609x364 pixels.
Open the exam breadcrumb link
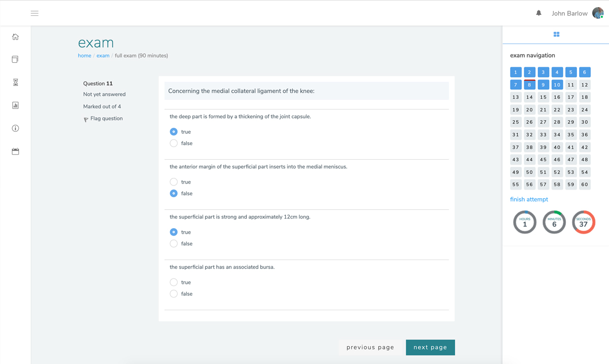coord(103,56)
